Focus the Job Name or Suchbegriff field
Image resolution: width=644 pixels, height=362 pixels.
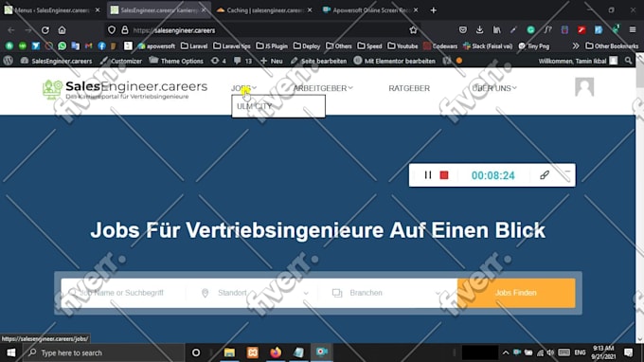(123, 293)
